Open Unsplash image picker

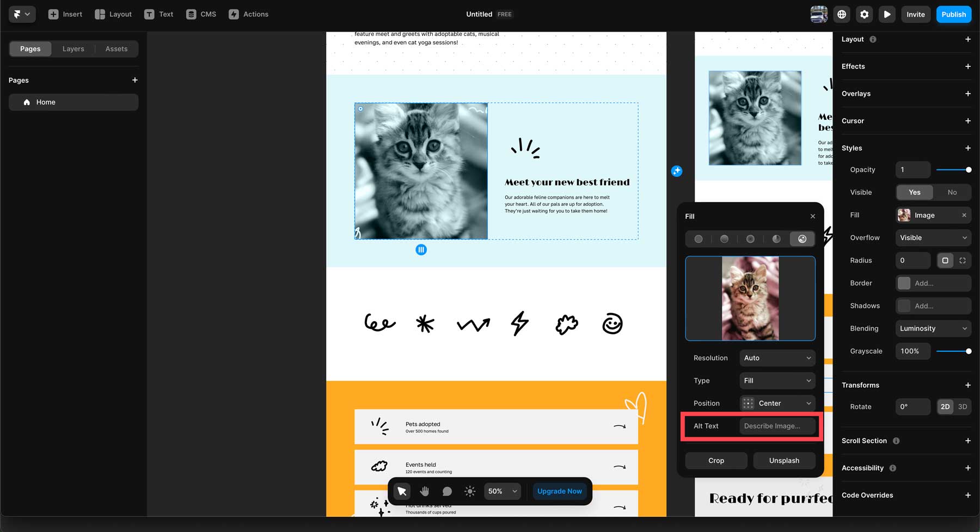coord(784,460)
